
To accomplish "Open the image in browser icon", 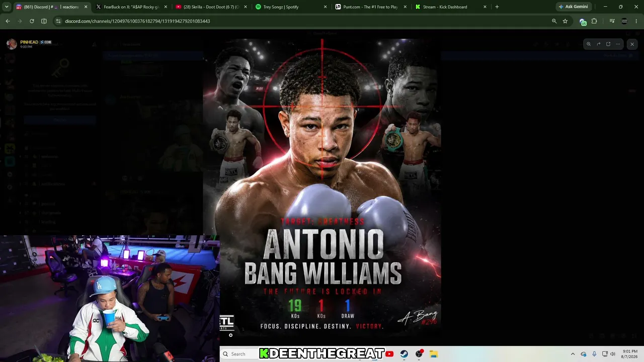I will (x=608, y=44).
